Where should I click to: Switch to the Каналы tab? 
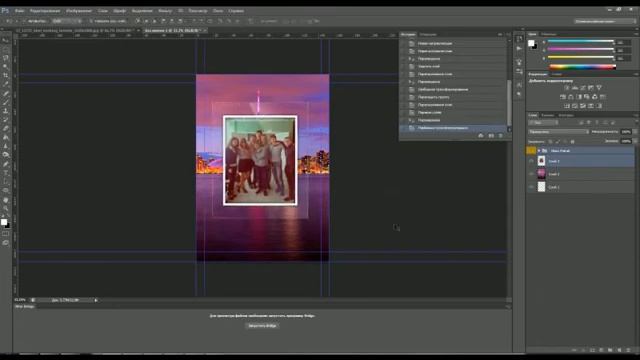[x=548, y=116]
